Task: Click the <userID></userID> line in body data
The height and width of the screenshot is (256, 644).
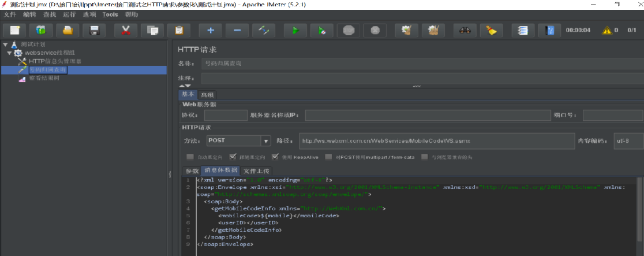Action: (x=249, y=222)
